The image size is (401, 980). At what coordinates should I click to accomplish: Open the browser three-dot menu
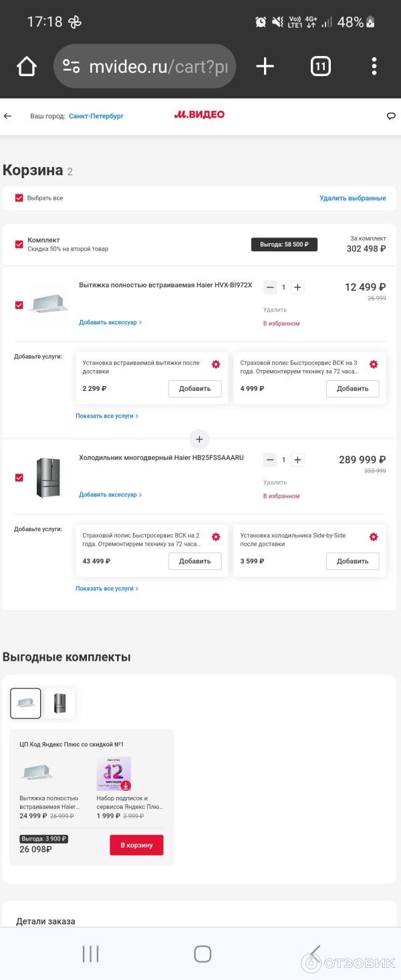[x=374, y=66]
